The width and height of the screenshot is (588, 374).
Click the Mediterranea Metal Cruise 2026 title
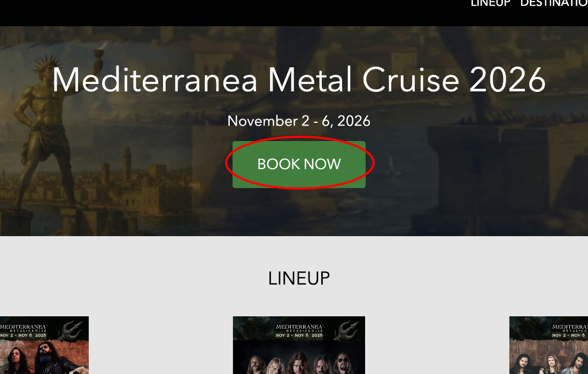pyautogui.click(x=299, y=80)
